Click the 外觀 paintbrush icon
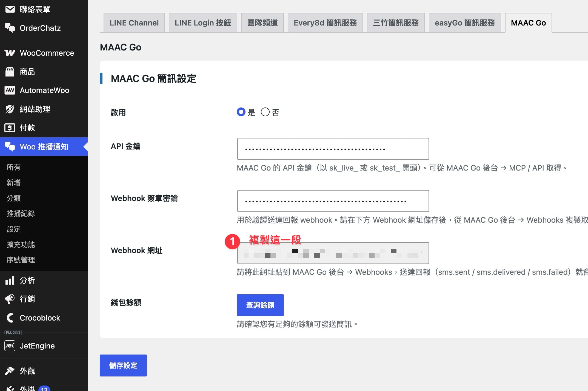This screenshot has height=391, width=588. coord(10,371)
